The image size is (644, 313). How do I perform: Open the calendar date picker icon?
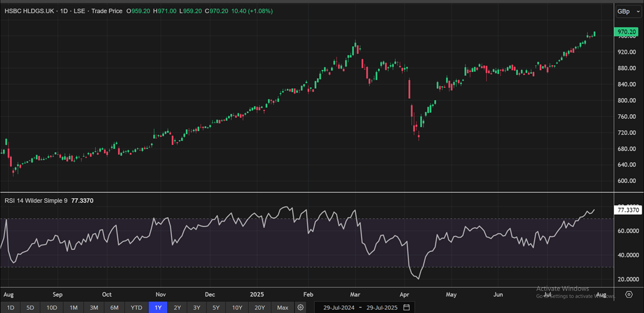point(406,308)
